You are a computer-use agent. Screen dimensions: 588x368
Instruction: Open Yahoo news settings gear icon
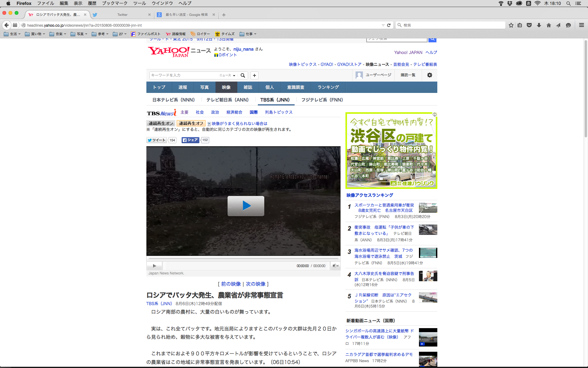pos(429,75)
